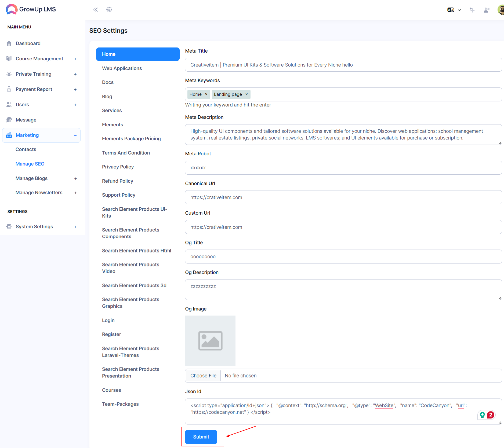504x448 pixels.
Task: Remove the Landing page keyword tag
Action: click(246, 94)
